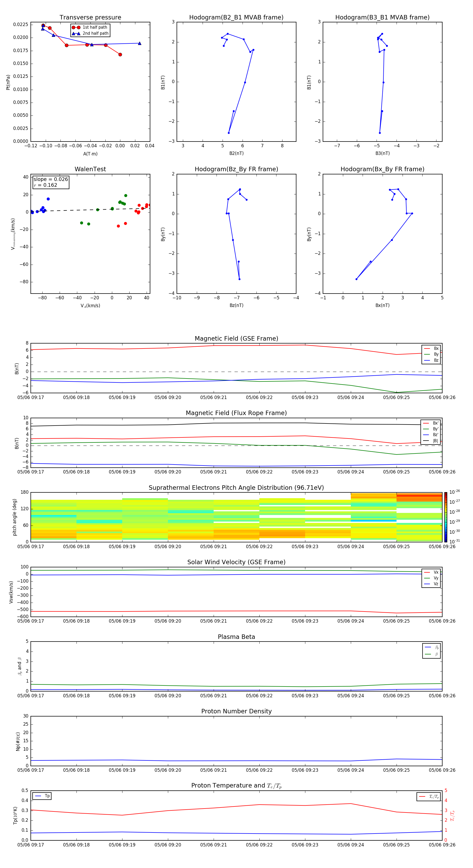Click the pitch angle color scale bar
Screen dimensions: 473x868
pos(446,517)
